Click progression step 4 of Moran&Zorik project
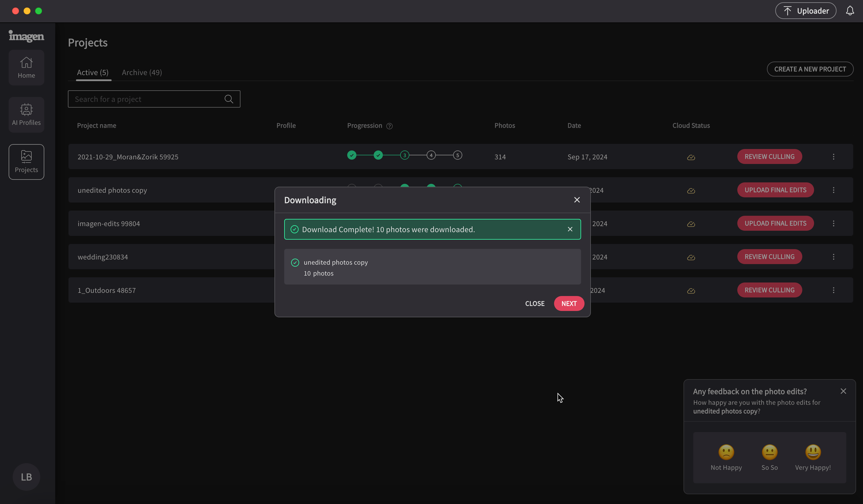Screen dimensions: 863x504 (x=431, y=155)
